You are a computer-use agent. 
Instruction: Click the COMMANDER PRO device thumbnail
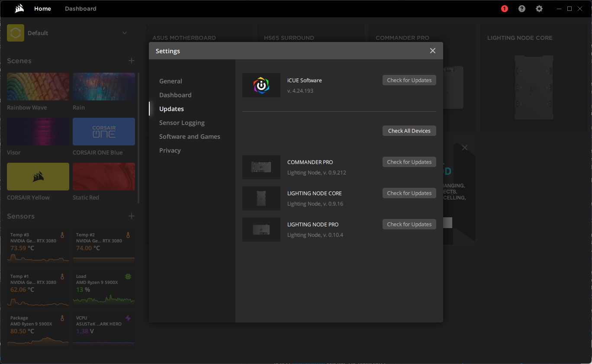coord(261,167)
